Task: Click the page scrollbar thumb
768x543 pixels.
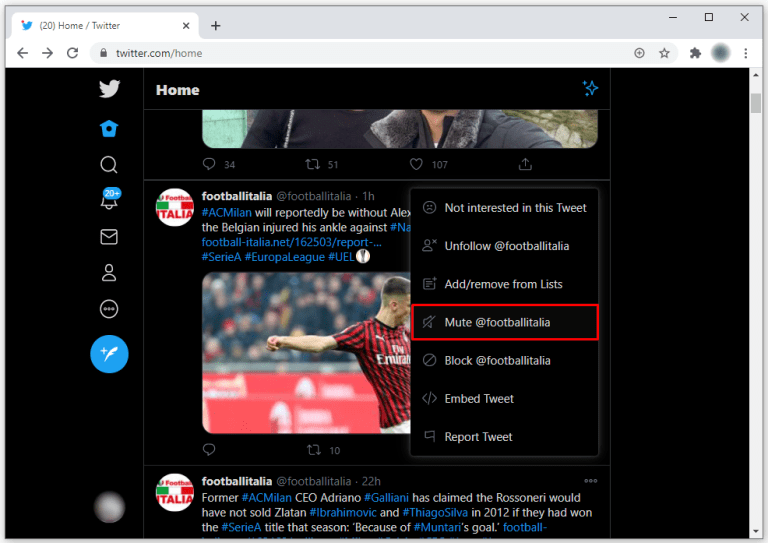Action: tap(756, 103)
